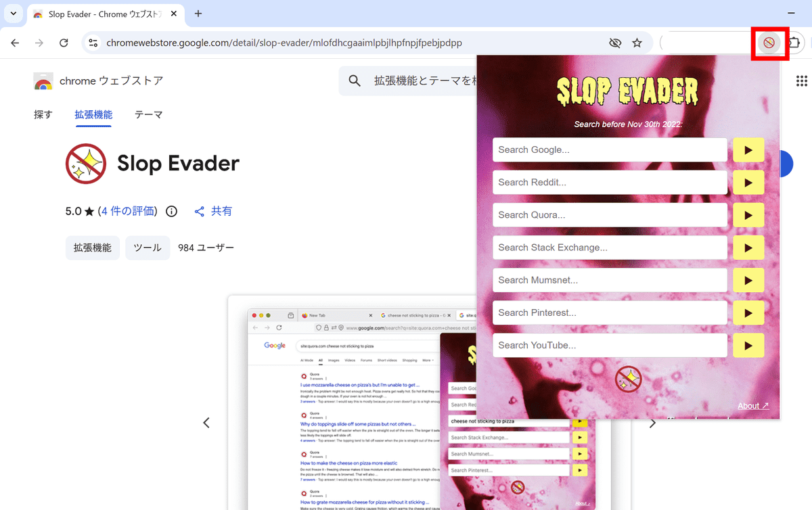
Task: Show next screenshot with right chevron
Action: coord(652,423)
